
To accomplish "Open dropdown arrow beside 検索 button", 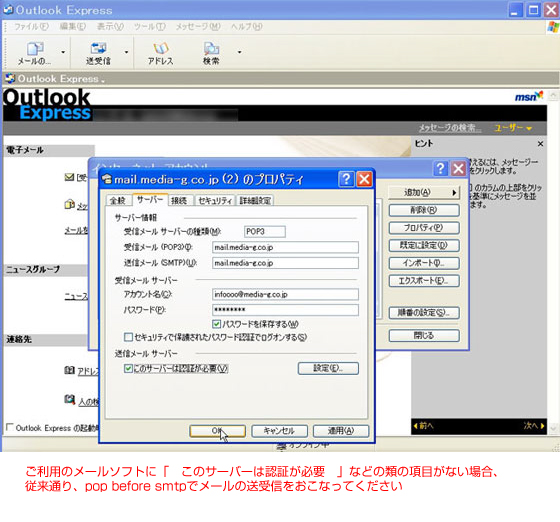I will point(239,52).
